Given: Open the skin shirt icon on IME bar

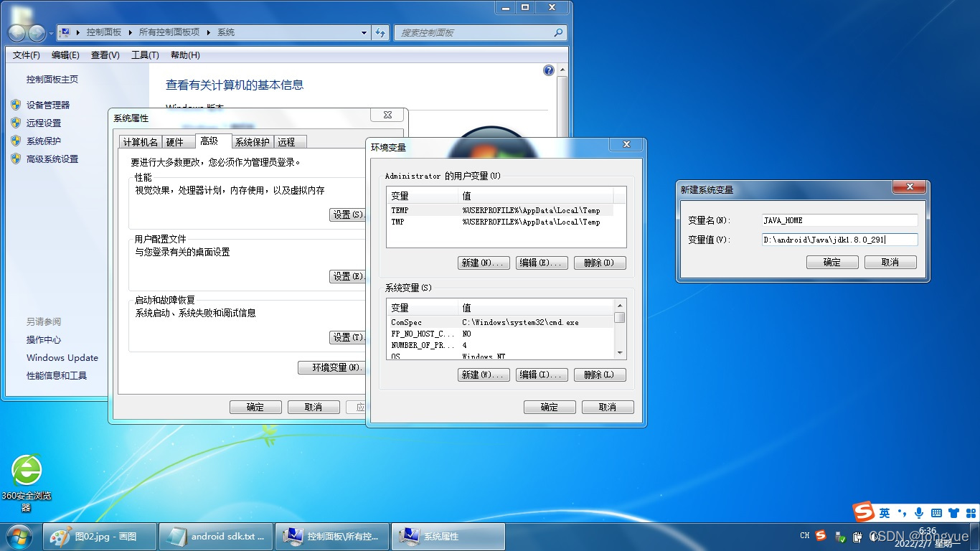Looking at the screenshot, I should pos(953,513).
